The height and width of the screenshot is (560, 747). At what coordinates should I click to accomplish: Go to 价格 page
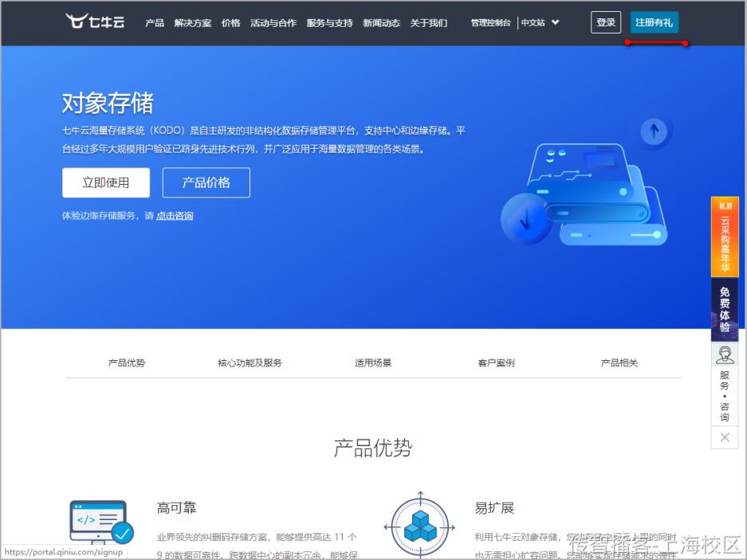(x=230, y=23)
